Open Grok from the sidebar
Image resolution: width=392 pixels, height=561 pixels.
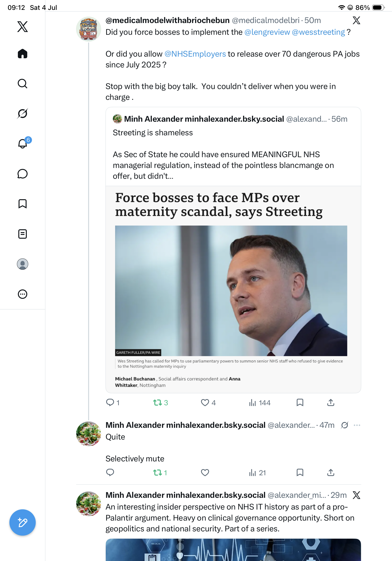click(x=23, y=113)
